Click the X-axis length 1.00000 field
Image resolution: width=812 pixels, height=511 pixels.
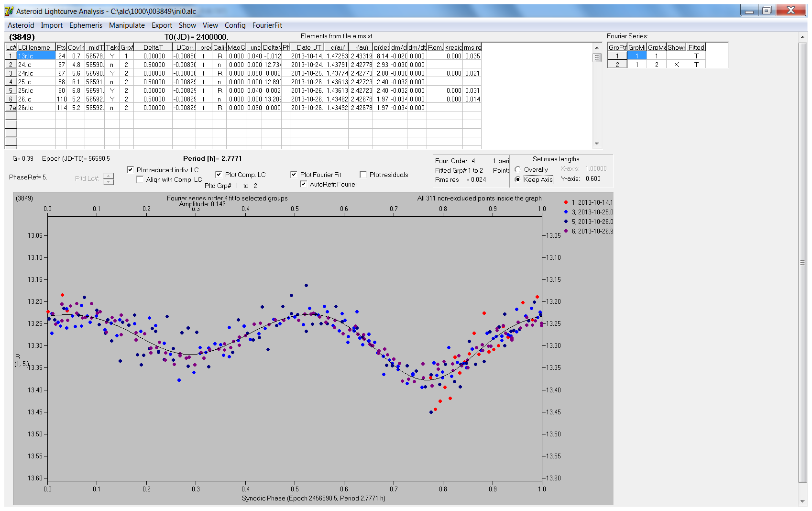click(596, 168)
